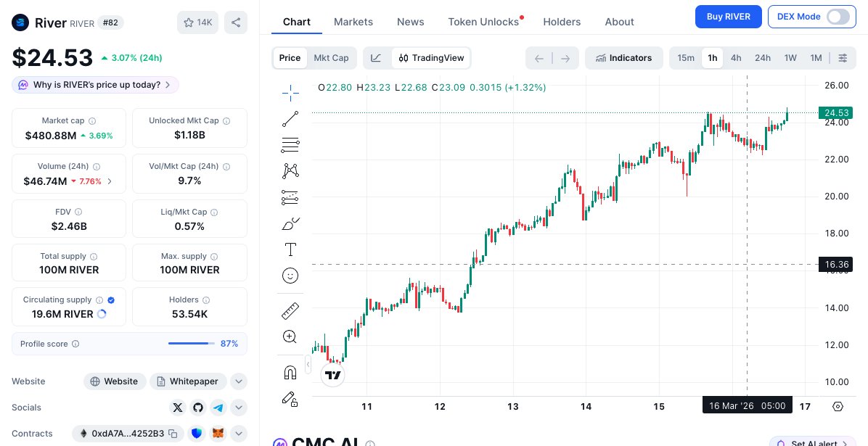Switch to the Token Unlocks tab
Screen dimensions: 868x446
(x=483, y=22)
